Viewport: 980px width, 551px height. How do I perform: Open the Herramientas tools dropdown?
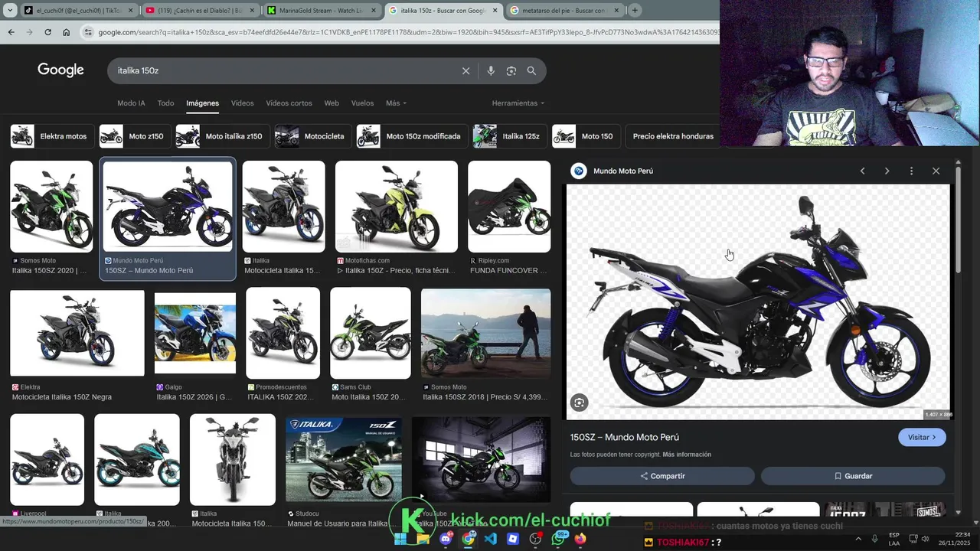click(x=518, y=103)
